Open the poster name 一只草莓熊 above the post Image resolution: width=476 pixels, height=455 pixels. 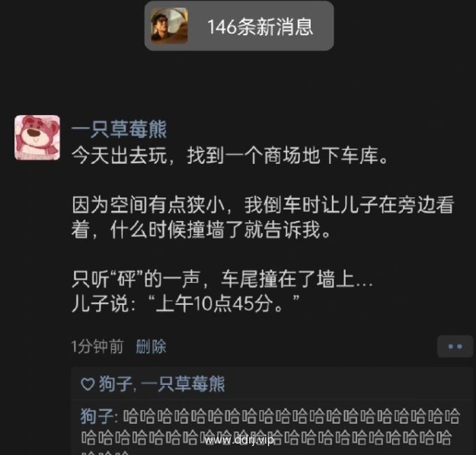coord(119,129)
